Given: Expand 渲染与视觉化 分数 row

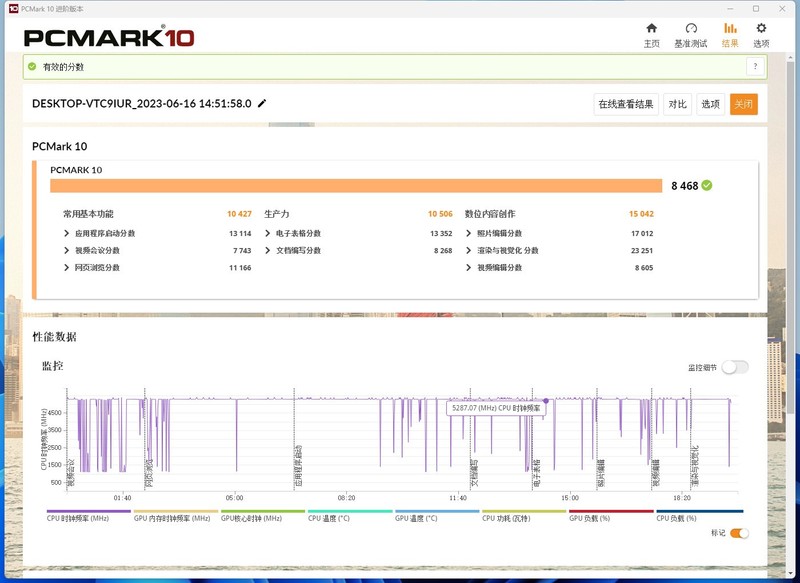Looking at the screenshot, I should (469, 250).
